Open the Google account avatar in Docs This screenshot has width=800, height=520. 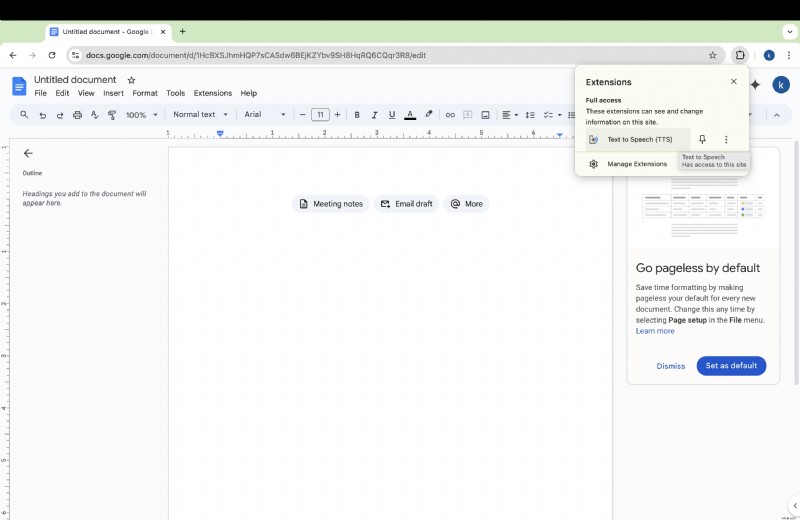pyautogui.click(x=781, y=85)
